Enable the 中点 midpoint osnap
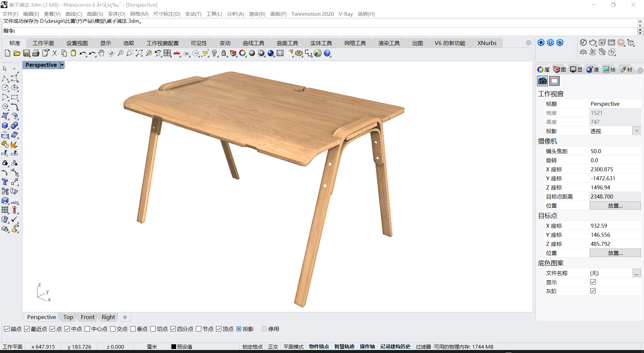 point(67,329)
